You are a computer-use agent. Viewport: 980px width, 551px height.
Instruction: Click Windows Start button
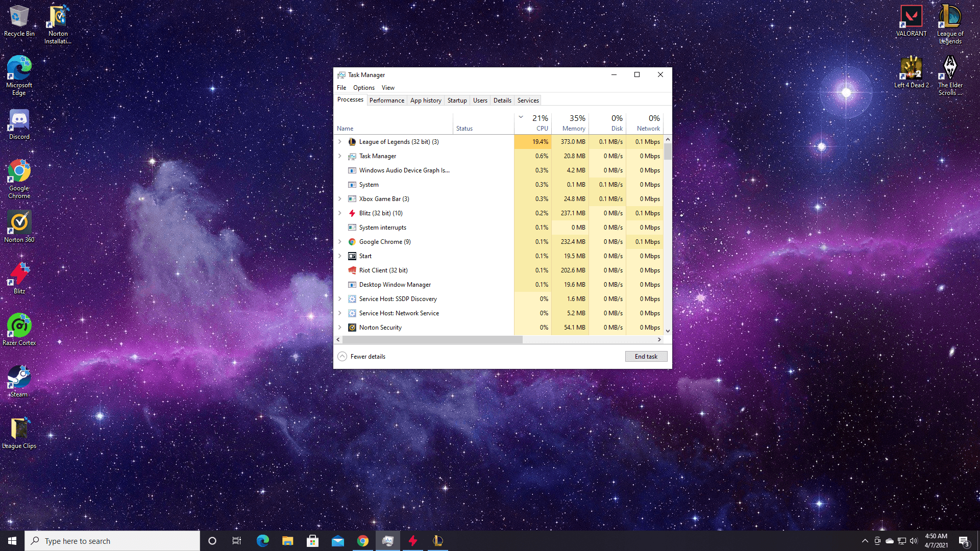(x=12, y=541)
